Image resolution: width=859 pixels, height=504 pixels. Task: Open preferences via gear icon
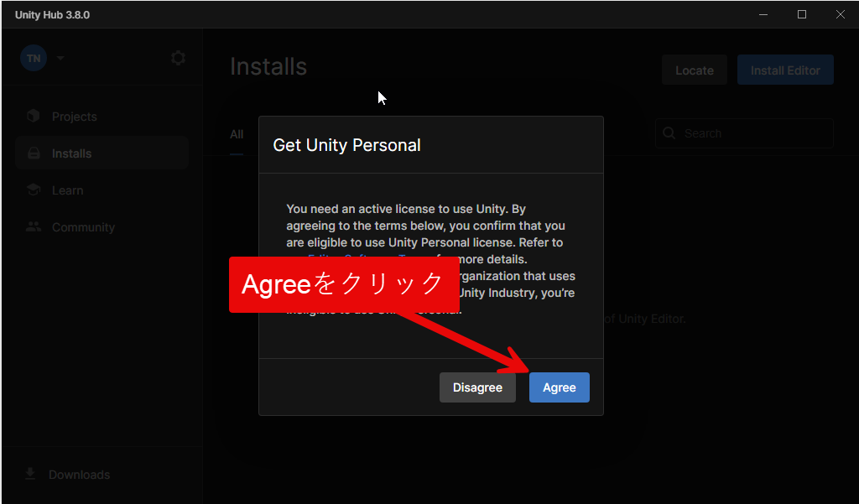click(178, 58)
